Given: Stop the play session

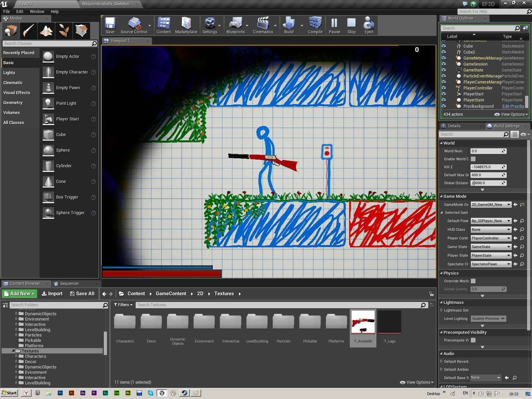Looking at the screenshot, I should [351, 25].
